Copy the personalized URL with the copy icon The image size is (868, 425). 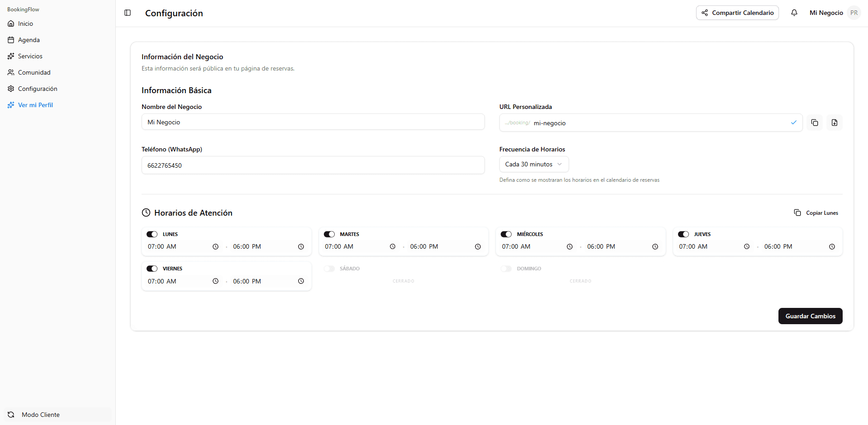[814, 123]
